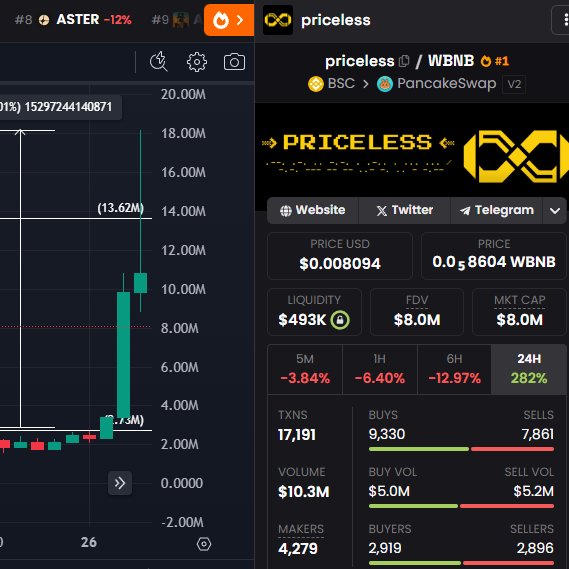Click the LIQUIDITY $493K value
Image resolution: width=569 pixels, height=569 pixels.
coord(302,320)
